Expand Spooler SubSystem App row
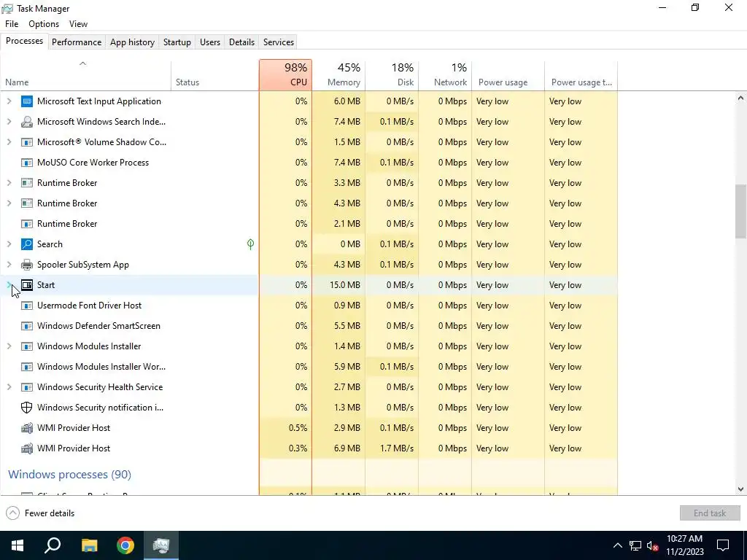The width and height of the screenshot is (747, 560). tap(9, 265)
